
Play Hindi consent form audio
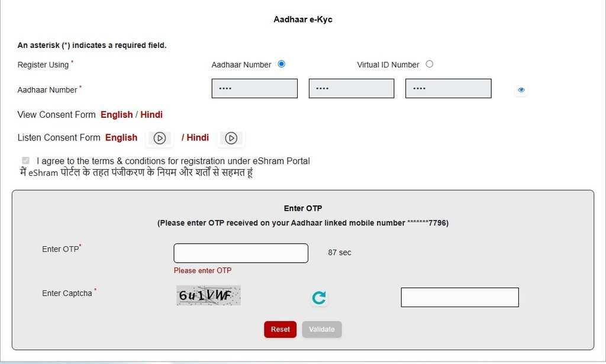pos(231,138)
